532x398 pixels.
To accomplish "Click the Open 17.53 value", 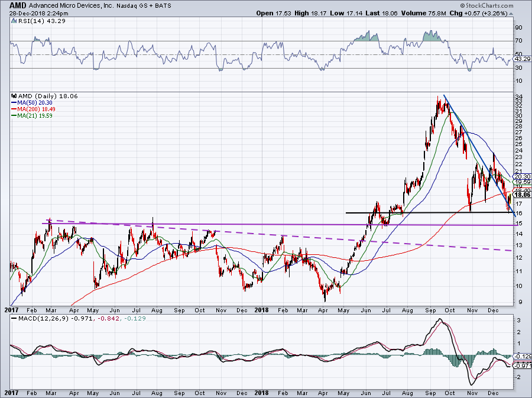I will 274,13.
